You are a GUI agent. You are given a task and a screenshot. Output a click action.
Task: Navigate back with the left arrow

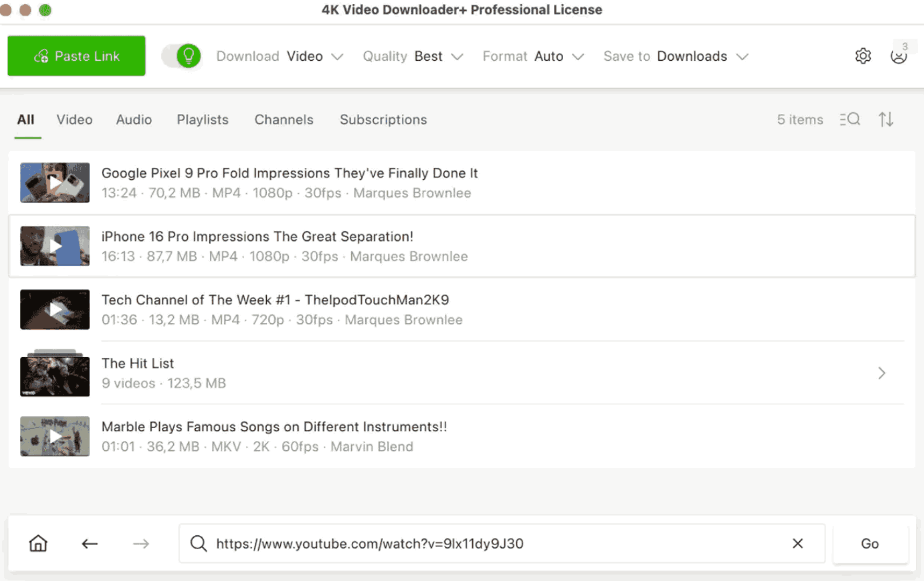pos(89,544)
